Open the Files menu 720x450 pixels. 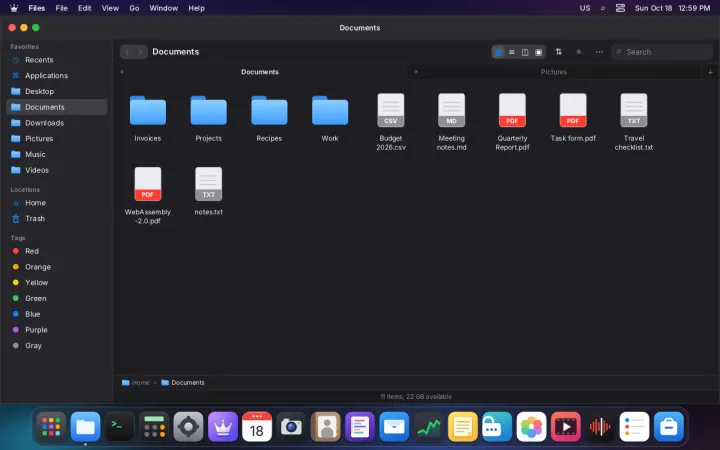37,8
